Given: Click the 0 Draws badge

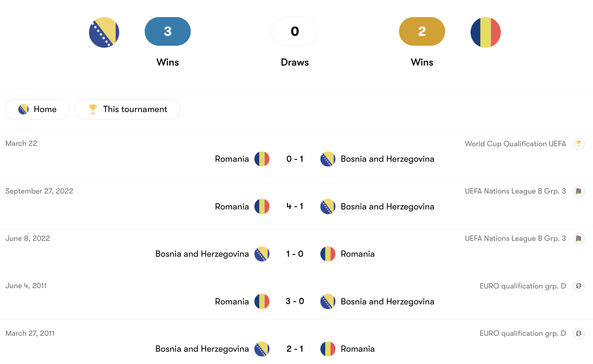Looking at the screenshot, I should tap(295, 31).
